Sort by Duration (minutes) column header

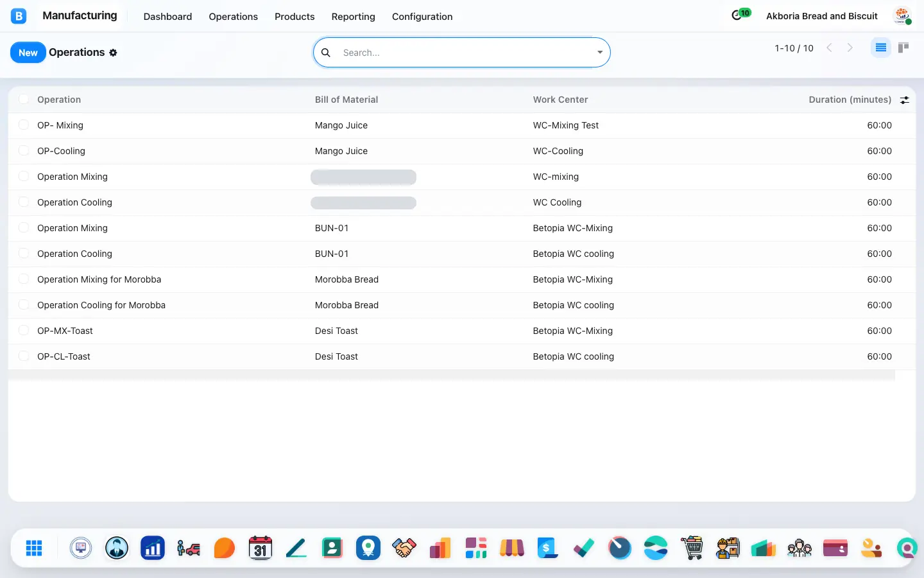coord(850,100)
